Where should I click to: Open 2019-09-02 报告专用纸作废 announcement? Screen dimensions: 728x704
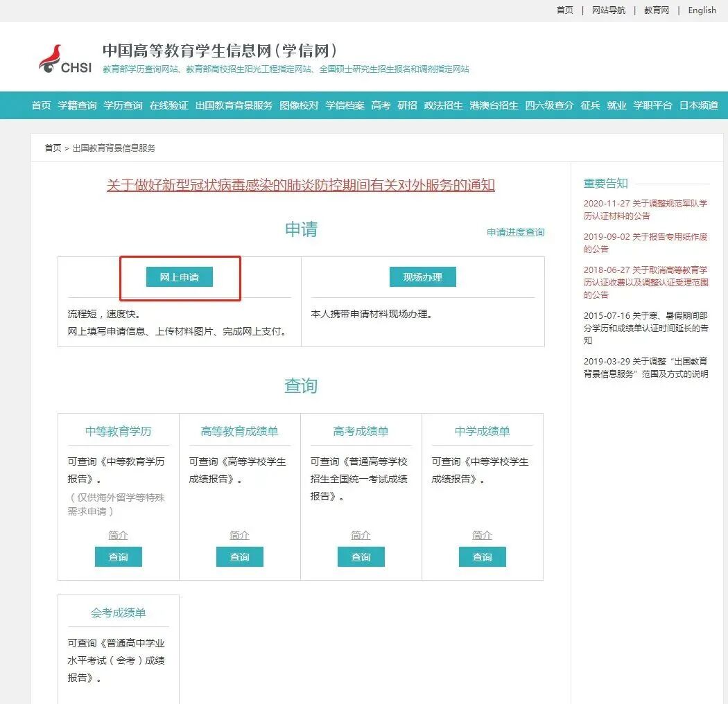click(645, 243)
